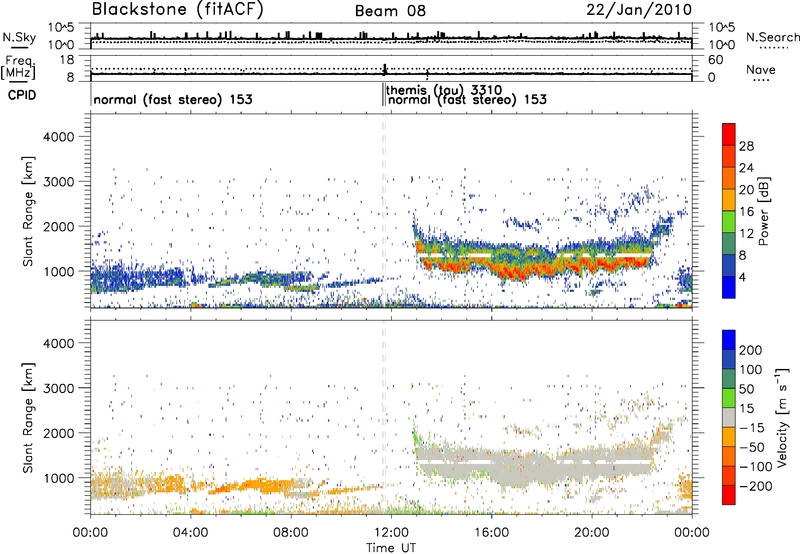Select the "Beam 08" heading
800x554 pixels.
click(390, 11)
